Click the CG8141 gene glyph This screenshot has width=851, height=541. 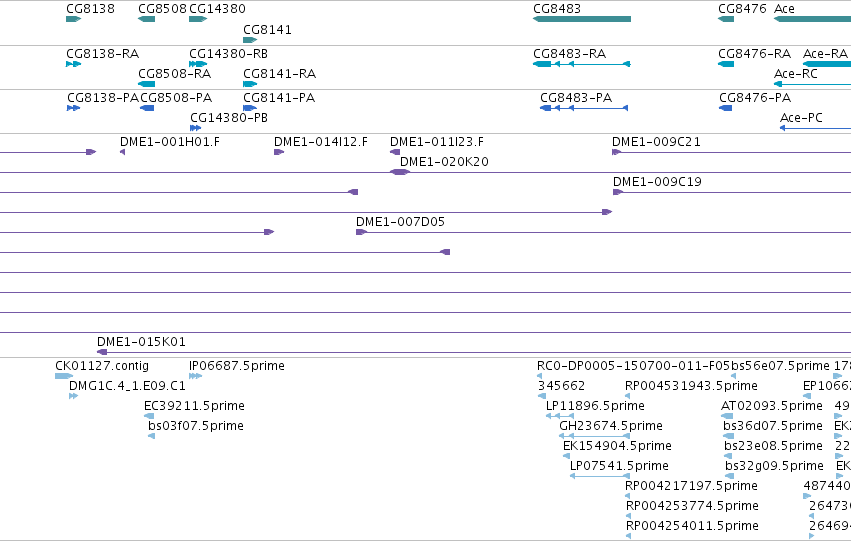(250, 40)
